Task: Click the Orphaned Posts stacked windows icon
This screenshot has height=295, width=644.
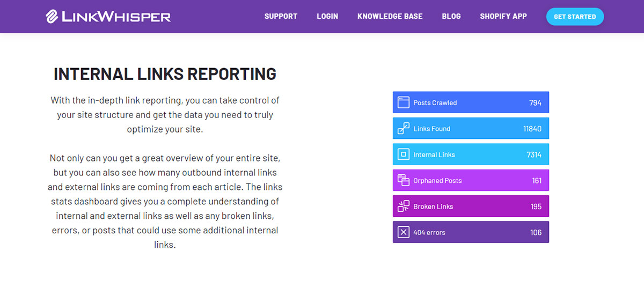Action: pos(403,180)
